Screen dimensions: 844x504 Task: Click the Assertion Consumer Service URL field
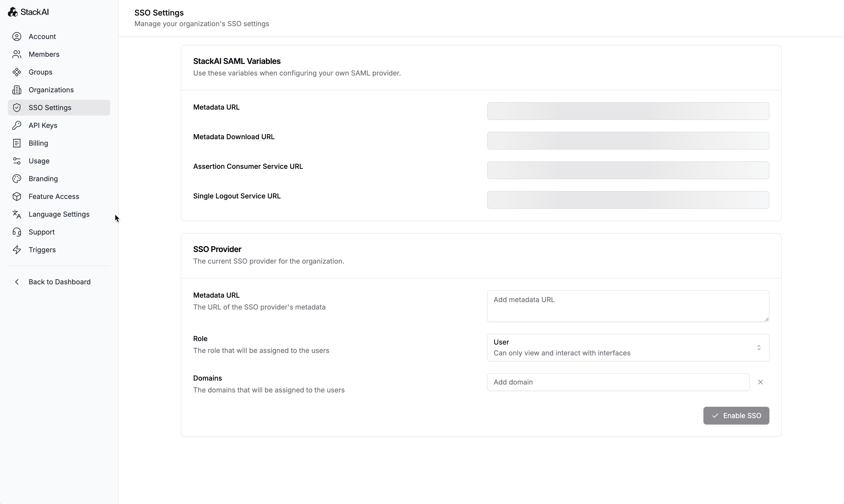click(x=628, y=170)
